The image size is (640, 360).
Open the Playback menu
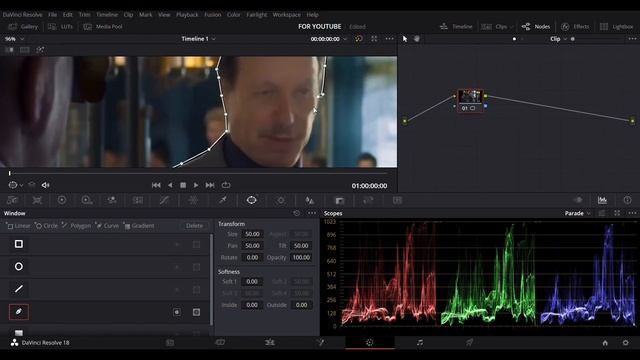(x=187, y=15)
